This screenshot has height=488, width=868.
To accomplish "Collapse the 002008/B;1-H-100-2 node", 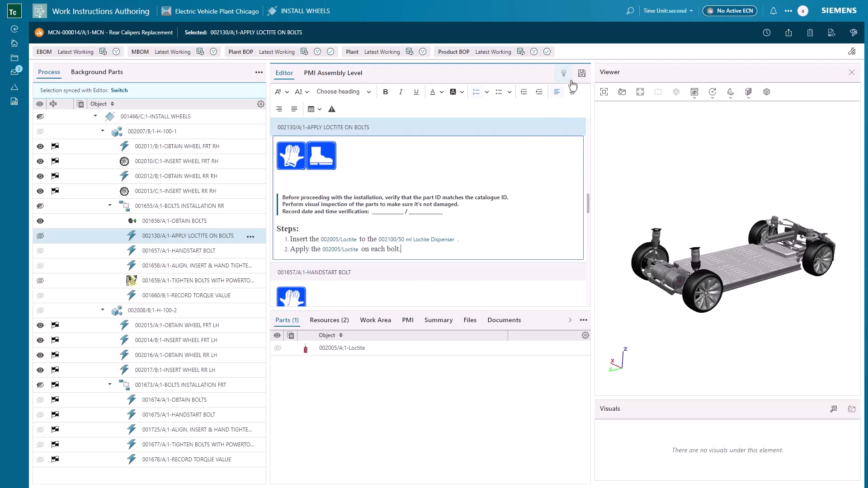I will pyautogui.click(x=103, y=310).
